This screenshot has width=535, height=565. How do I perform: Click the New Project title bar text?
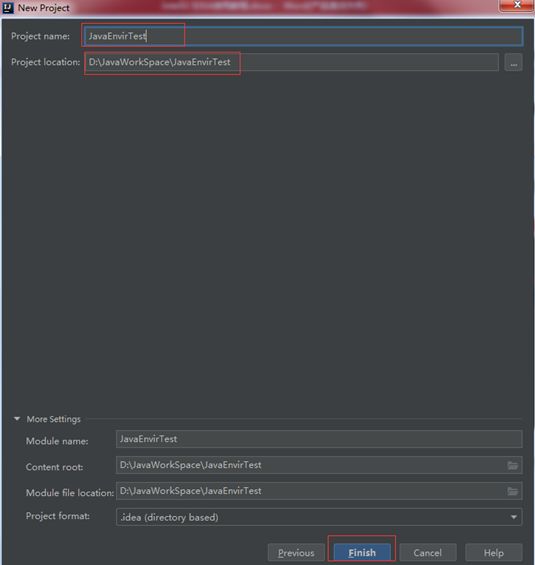click(x=44, y=8)
